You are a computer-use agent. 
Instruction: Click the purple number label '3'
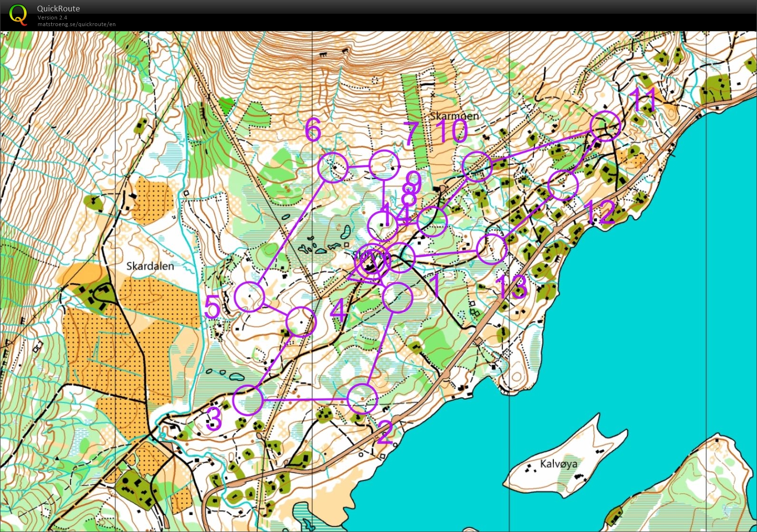(214, 419)
